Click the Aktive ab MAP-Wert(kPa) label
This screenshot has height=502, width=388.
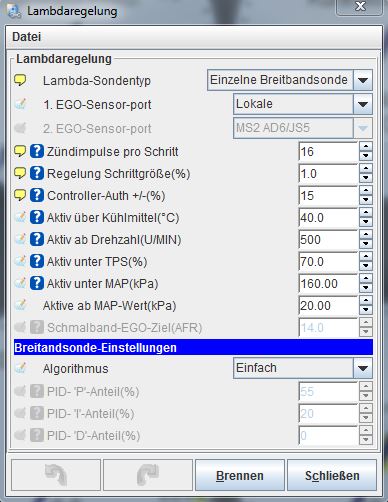[109, 306]
